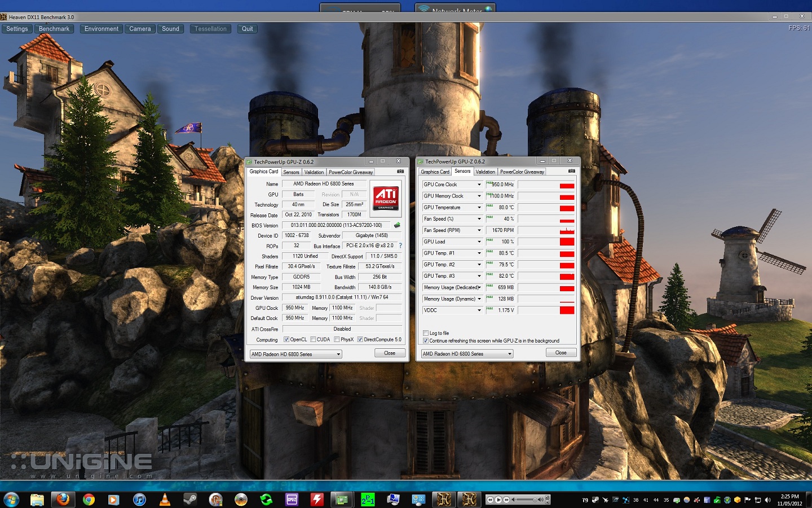Click the red Flash lightning taskbar icon
Screen dimensions: 812x508
pyautogui.click(x=317, y=500)
